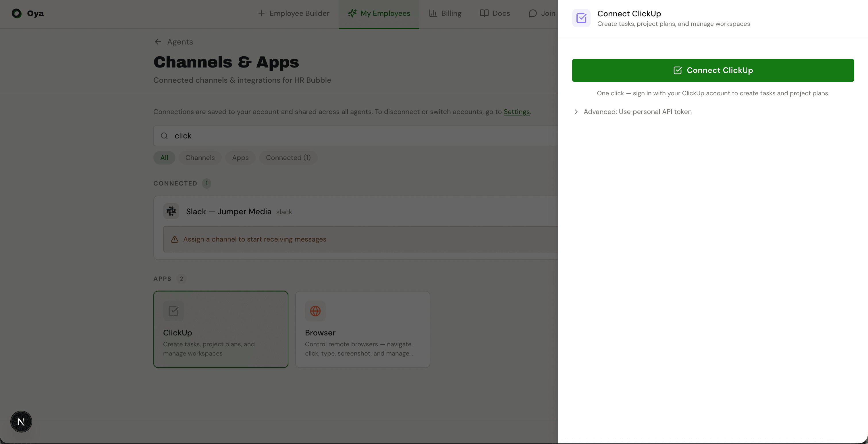This screenshot has height=444, width=868.
Task: Click the back arrow next to Agents
Action: click(158, 41)
